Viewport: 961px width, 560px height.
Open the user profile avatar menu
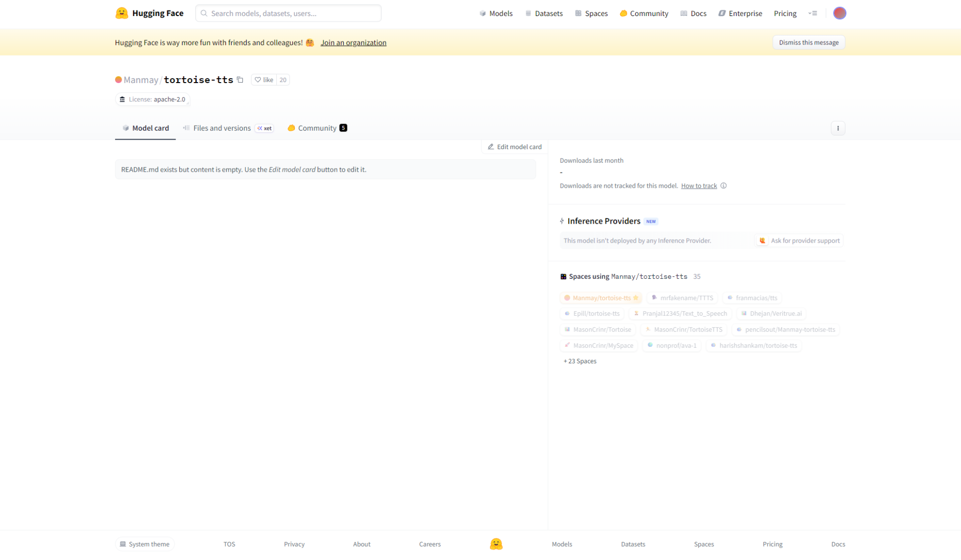tap(839, 13)
